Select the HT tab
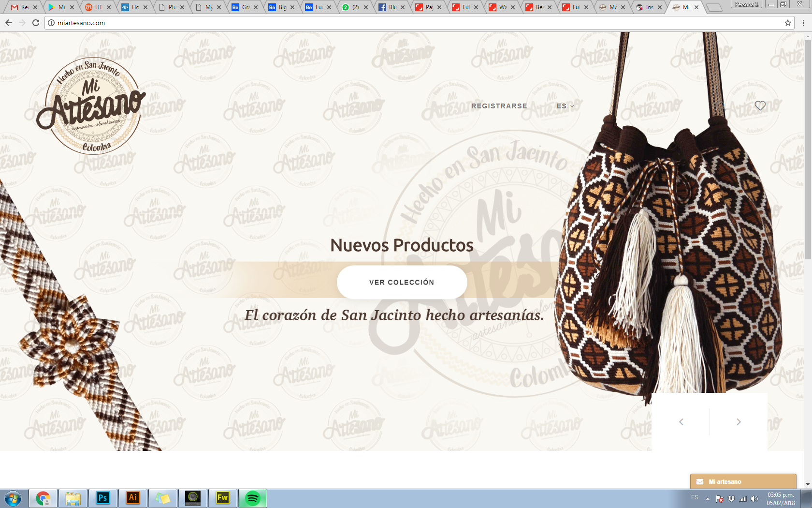Viewport: 812px width, 508px height. click(x=97, y=7)
